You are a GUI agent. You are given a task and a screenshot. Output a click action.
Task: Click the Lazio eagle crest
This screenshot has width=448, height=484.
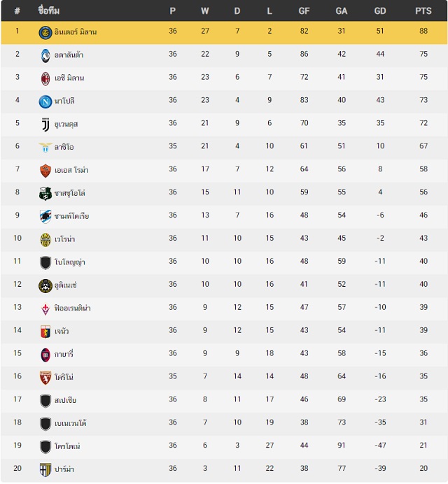(45, 148)
